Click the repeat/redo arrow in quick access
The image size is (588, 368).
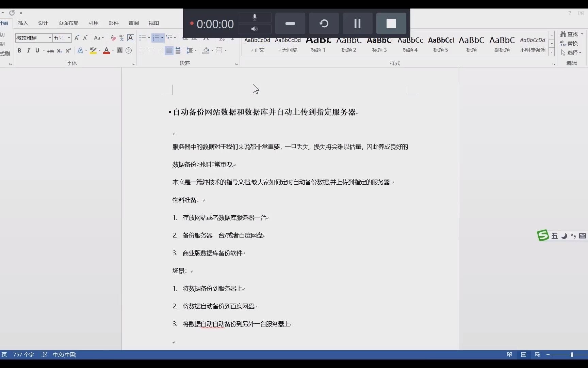click(12, 13)
